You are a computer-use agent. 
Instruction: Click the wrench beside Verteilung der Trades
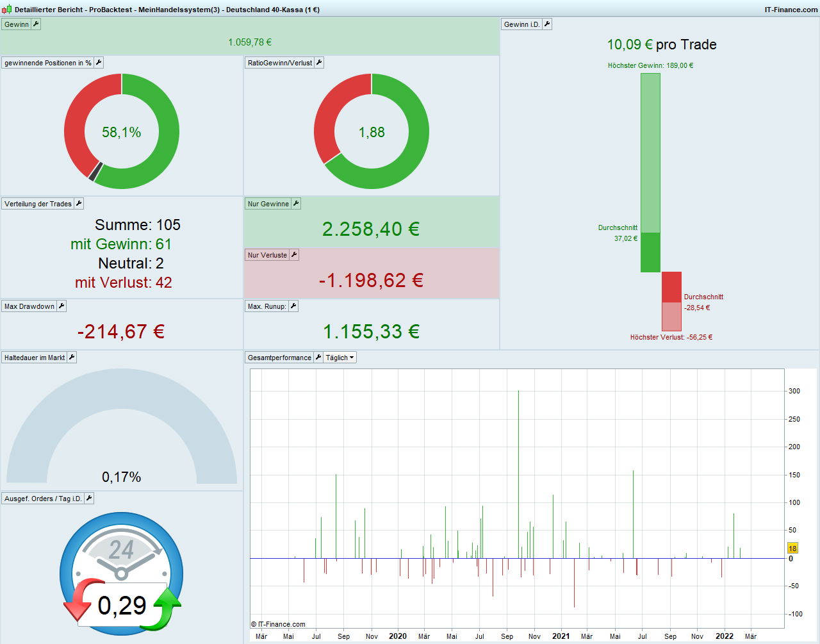click(x=79, y=204)
